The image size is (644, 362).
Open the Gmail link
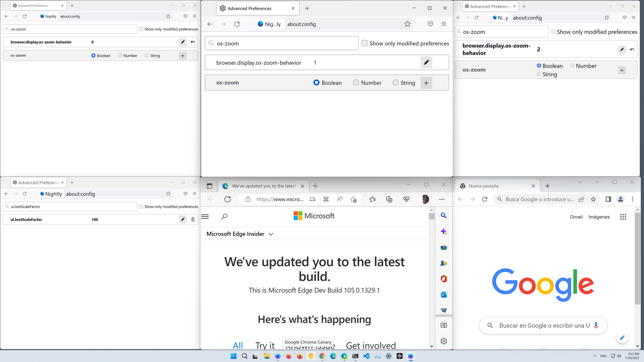[576, 217]
